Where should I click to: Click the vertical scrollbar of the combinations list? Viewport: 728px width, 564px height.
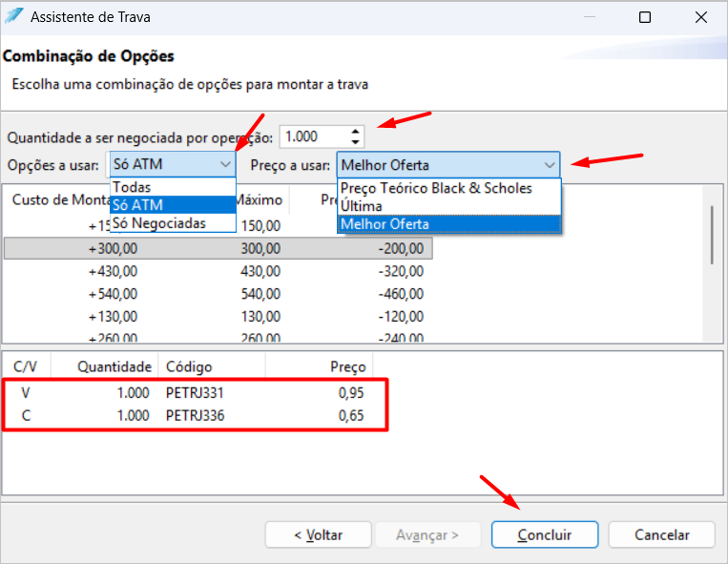pyautogui.click(x=712, y=236)
